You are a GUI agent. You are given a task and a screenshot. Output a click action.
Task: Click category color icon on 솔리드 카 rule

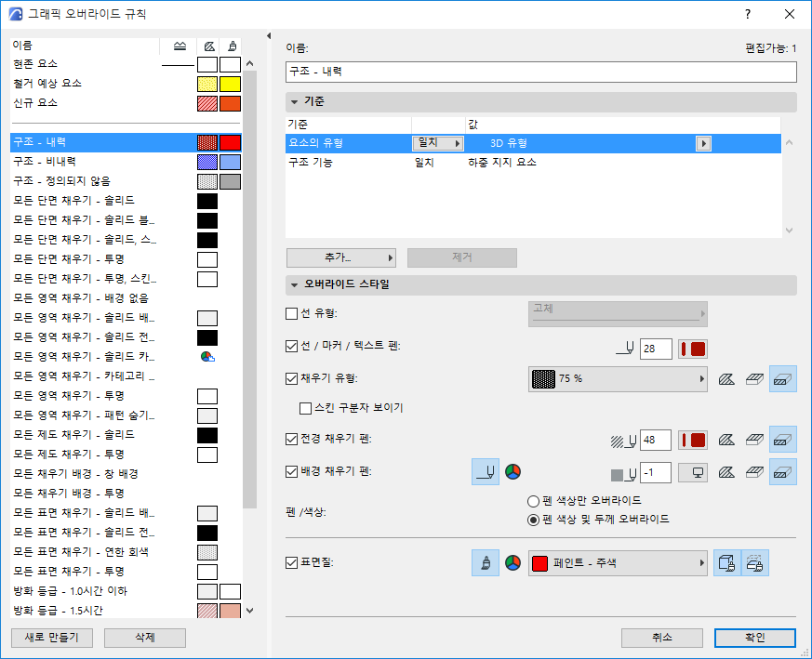(207, 357)
